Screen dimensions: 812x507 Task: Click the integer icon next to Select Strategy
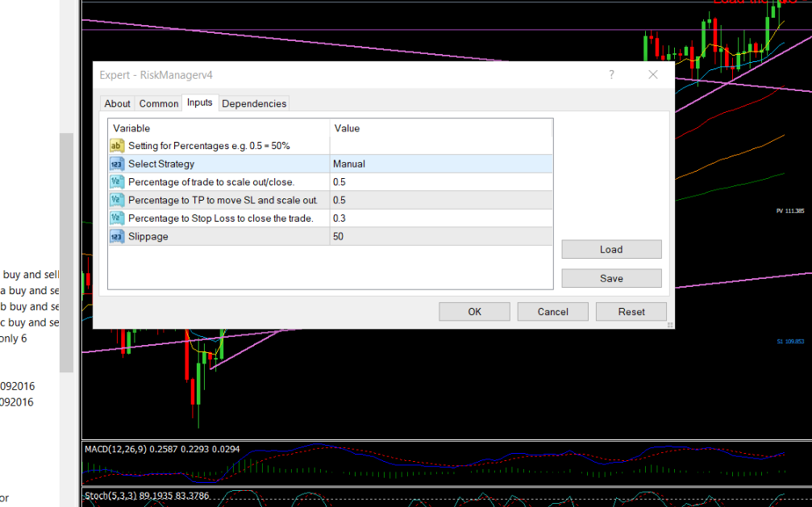(117, 164)
